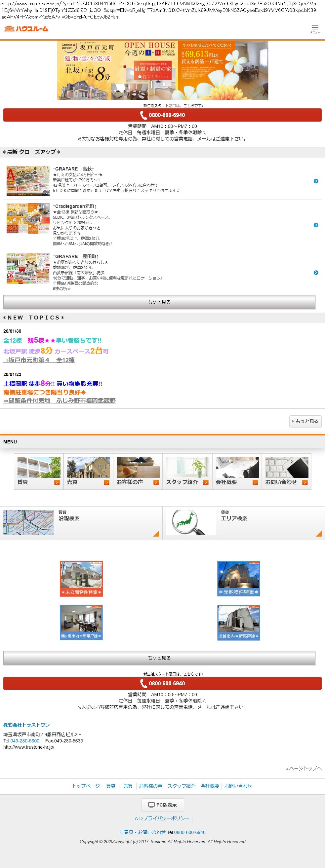
Task: Open the 売地物件特集 banner
Action: click(x=239, y=579)
